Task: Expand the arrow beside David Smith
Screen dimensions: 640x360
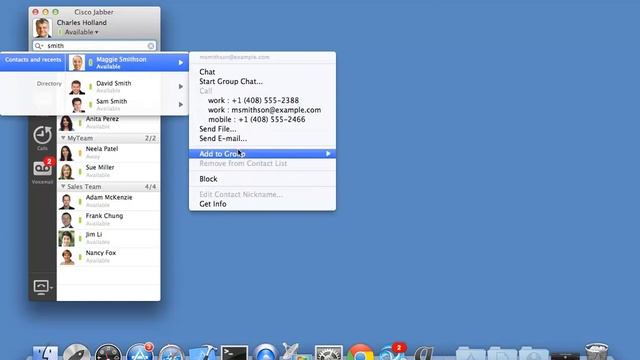Action: pyautogui.click(x=180, y=87)
